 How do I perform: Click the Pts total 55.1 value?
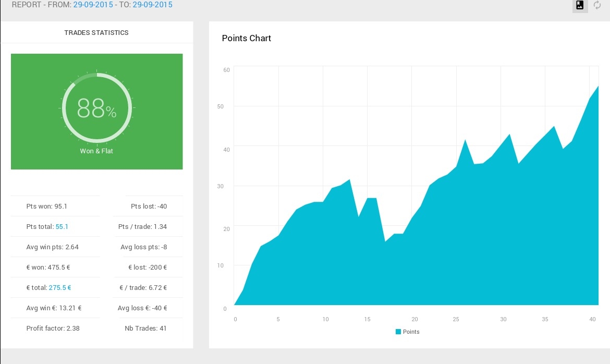click(x=62, y=226)
